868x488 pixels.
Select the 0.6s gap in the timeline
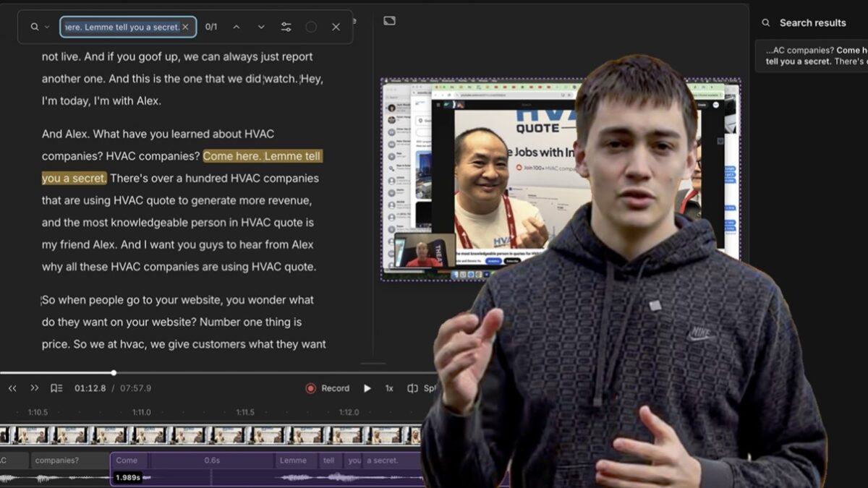[212, 461]
